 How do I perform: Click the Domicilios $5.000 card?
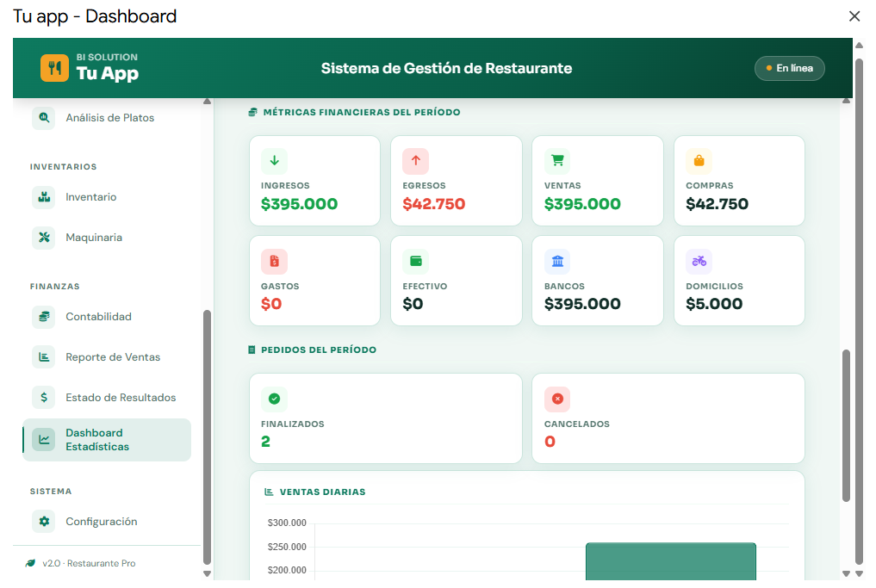point(739,281)
